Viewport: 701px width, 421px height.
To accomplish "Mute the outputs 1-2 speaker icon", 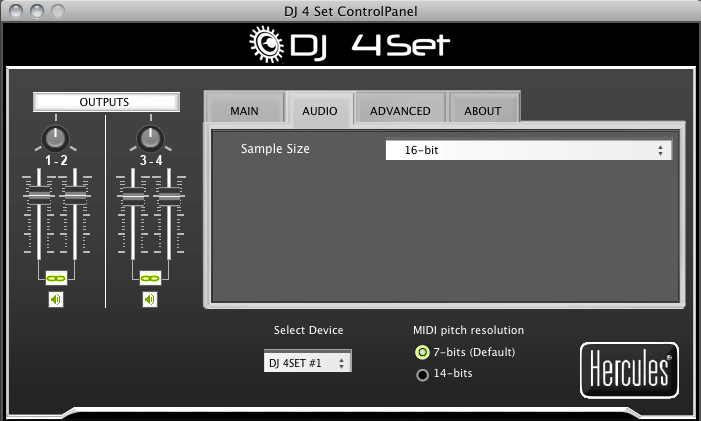I will [56, 299].
